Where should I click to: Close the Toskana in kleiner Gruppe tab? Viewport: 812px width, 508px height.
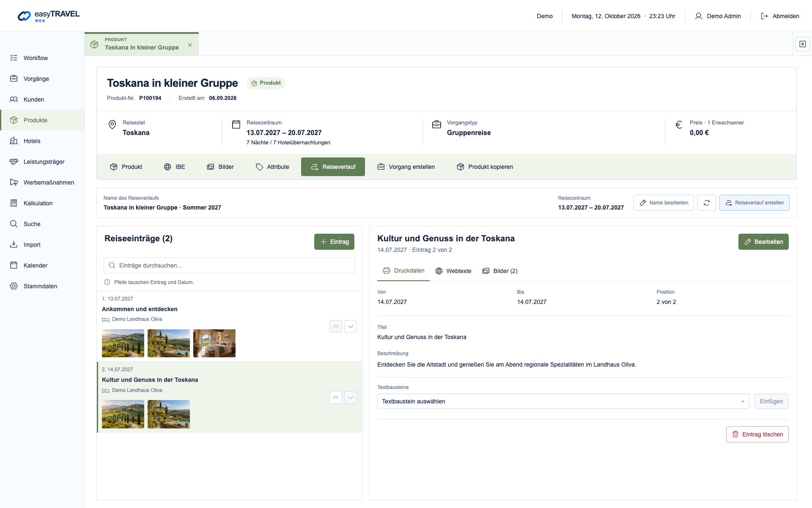tap(190, 45)
